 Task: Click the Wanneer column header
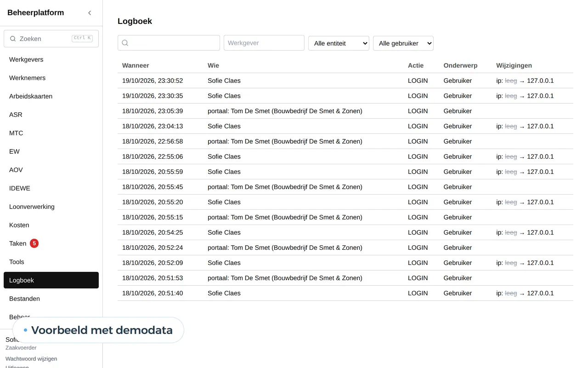(x=136, y=65)
